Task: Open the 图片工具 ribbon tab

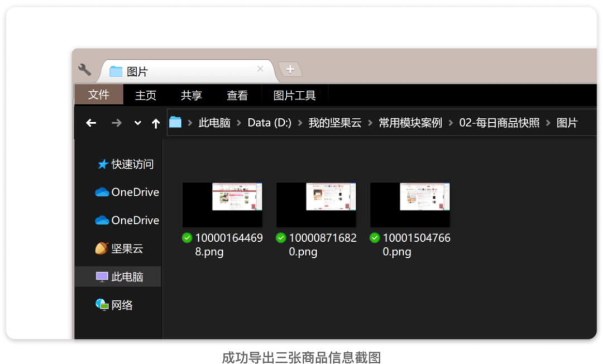Action: (x=295, y=95)
